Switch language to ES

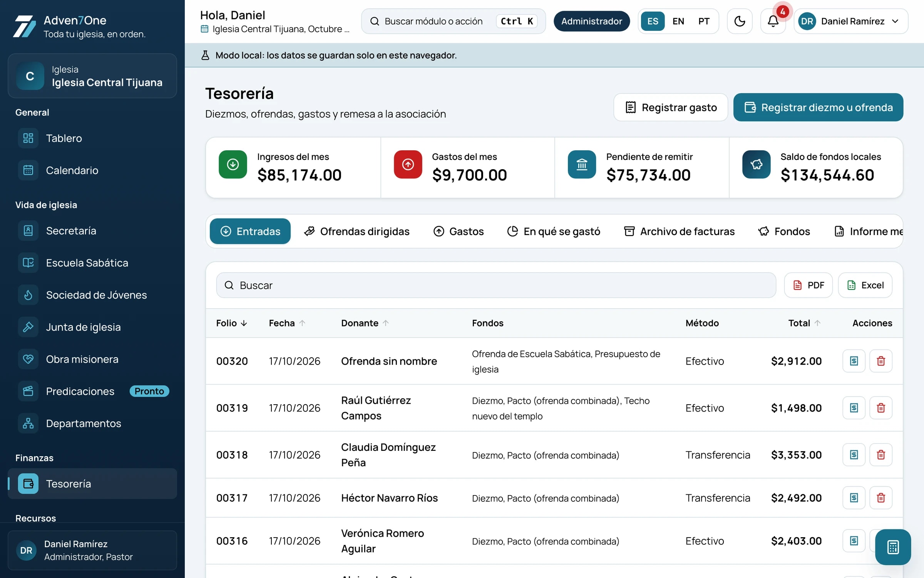[x=653, y=21]
